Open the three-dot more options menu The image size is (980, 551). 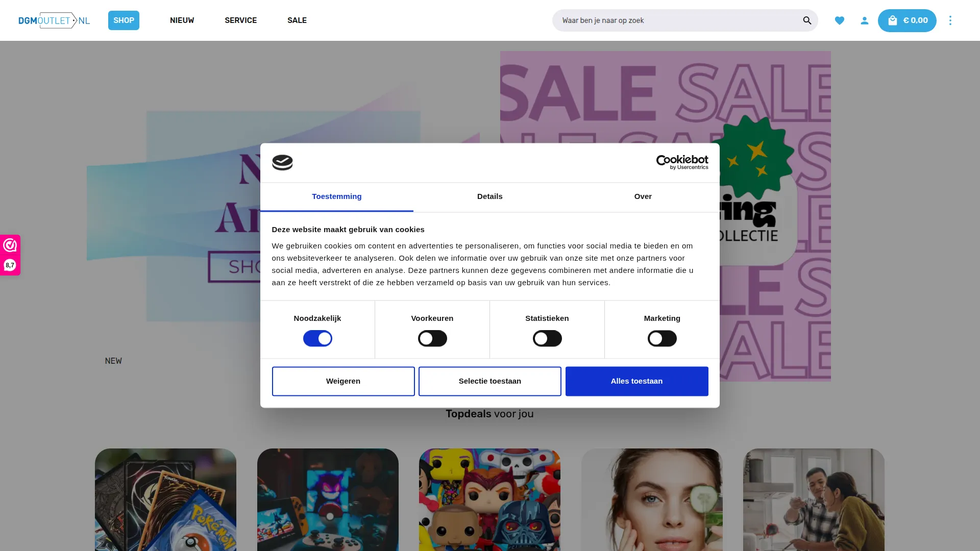tap(950, 20)
